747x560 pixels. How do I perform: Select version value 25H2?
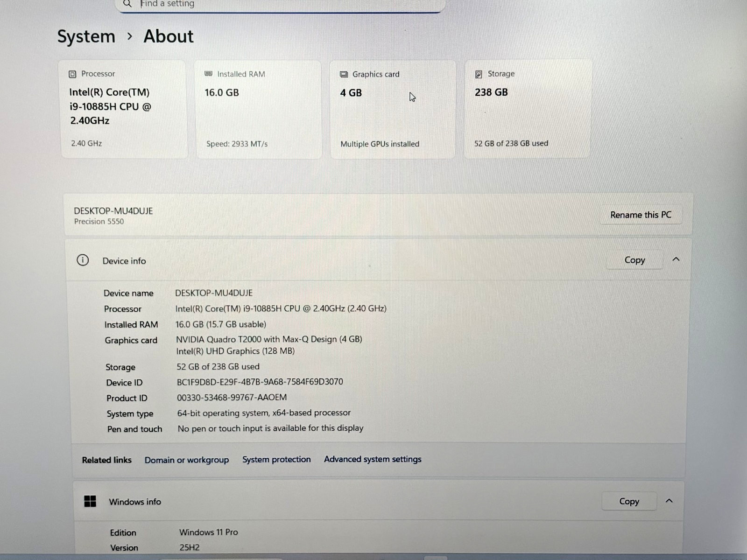(190, 547)
